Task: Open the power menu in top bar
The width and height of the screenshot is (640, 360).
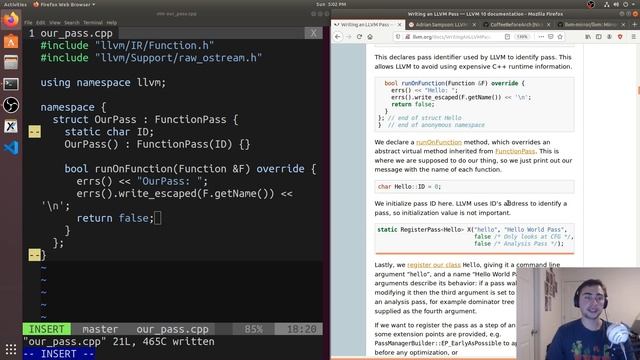Action: (x=625, y=4)
